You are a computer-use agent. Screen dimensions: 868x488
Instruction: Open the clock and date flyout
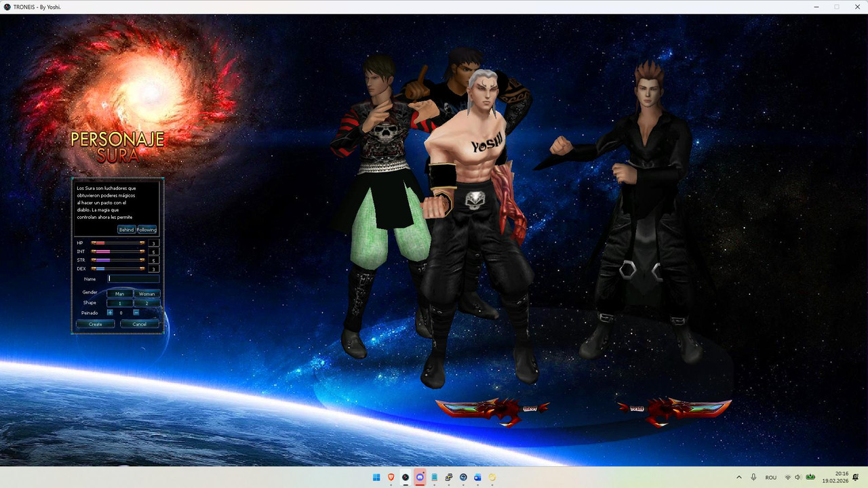[x=835, y=477]
